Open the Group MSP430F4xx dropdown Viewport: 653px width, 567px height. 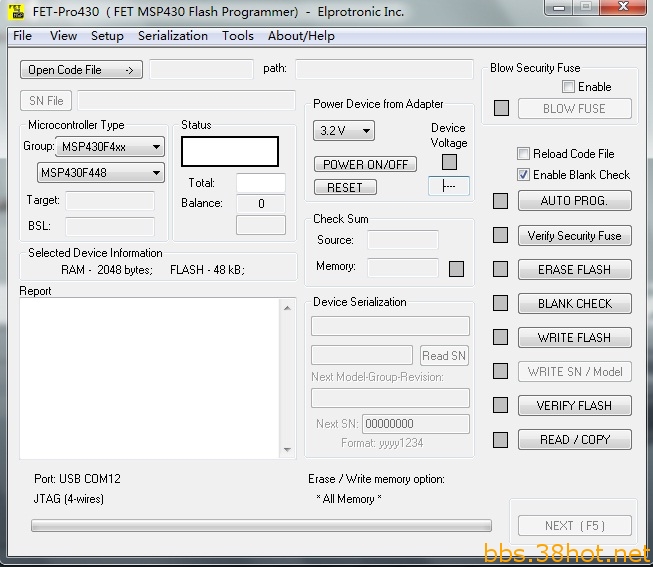click(x=110, y=147)
